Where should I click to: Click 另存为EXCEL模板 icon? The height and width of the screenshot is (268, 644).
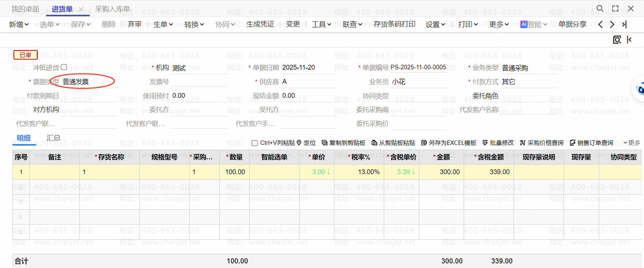coord(424,143)
